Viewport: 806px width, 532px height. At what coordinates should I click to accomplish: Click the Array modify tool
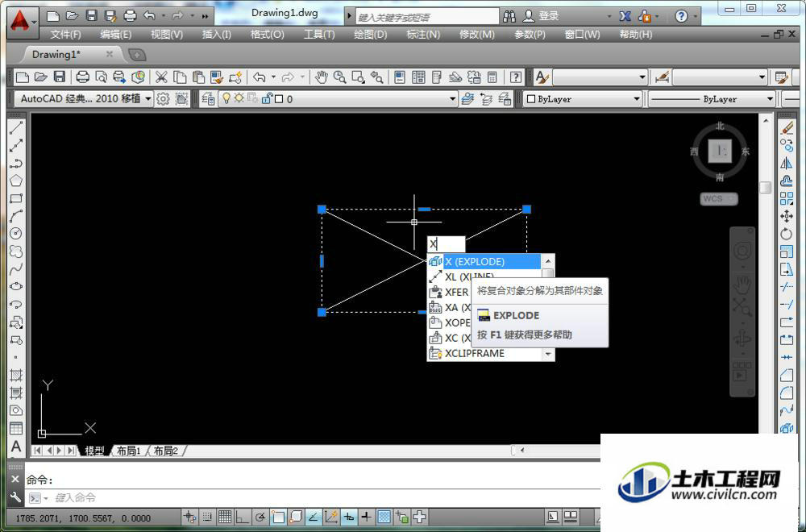[x=787, y=198]
